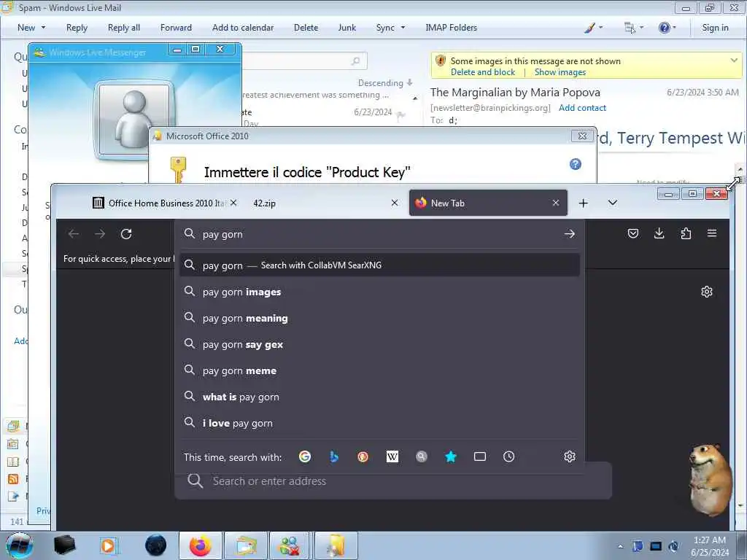Personalize New Tab gear icon

pyautogui.click(x=706, y=292)
